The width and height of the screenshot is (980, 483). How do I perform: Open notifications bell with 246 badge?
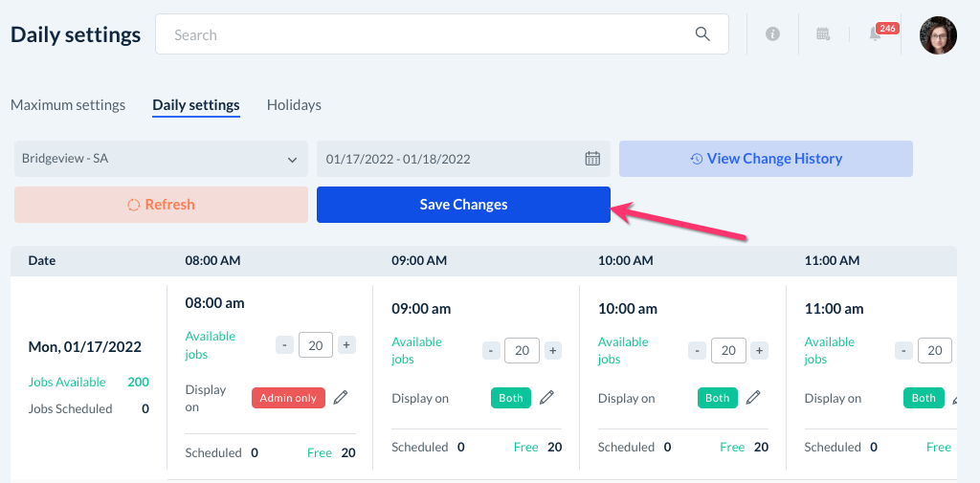pyautogui.click(x=876, y=34)
